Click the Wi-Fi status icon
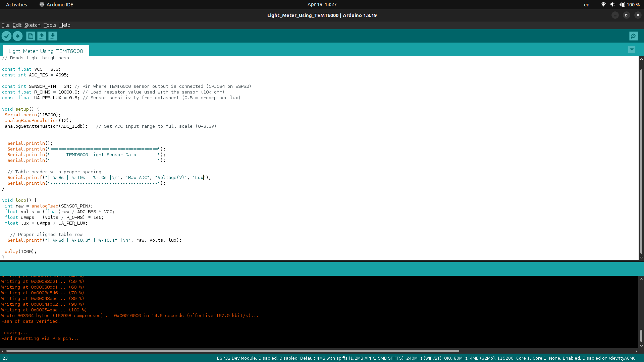 coord(603,4)
